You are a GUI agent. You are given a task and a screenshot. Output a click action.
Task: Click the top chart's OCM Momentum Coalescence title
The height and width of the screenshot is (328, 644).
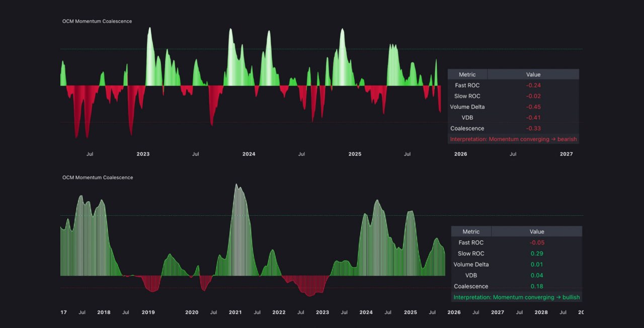click(97, 21)
